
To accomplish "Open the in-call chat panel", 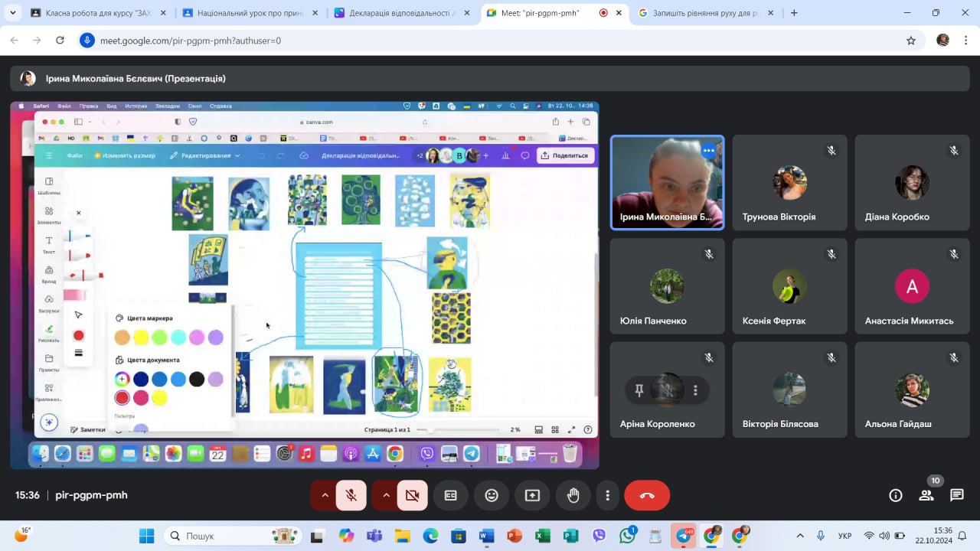I will pos(956,495).
